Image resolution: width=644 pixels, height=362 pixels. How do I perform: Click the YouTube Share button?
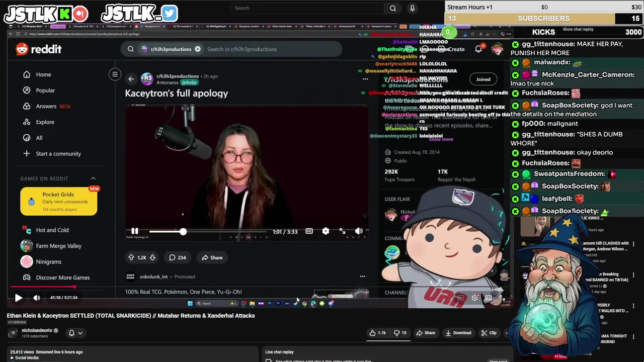426,333
